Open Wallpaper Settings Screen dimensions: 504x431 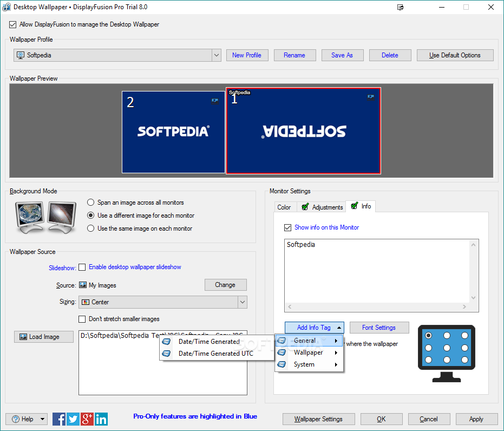(319, 419)
